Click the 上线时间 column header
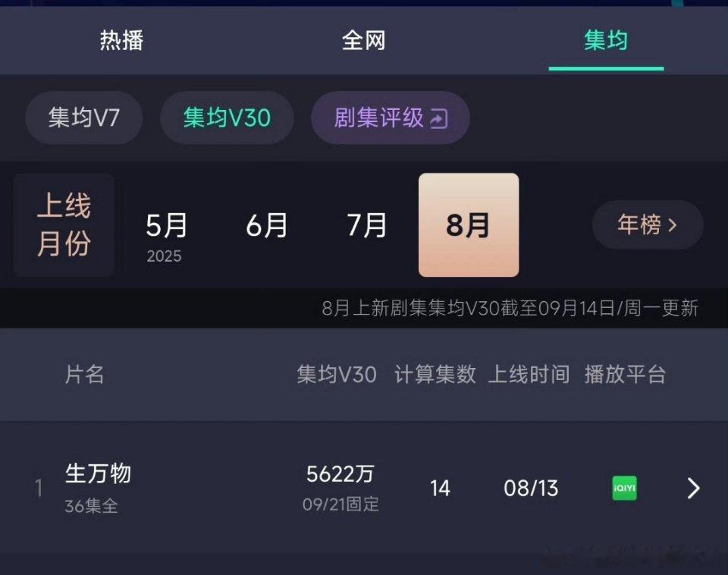Viewport: 728px width, 575px height. (x=529, y=374)
